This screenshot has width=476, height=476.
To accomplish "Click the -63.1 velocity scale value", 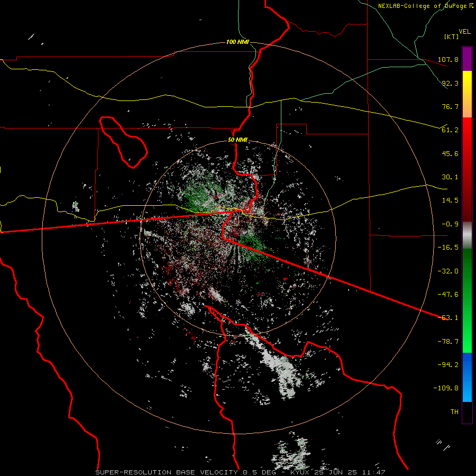I will coord(448,318).
